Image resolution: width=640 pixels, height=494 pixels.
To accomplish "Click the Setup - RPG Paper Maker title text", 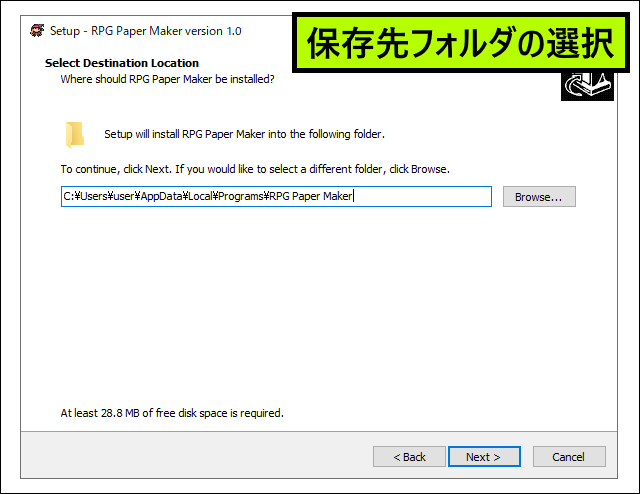I will click(x=146, y=30).
